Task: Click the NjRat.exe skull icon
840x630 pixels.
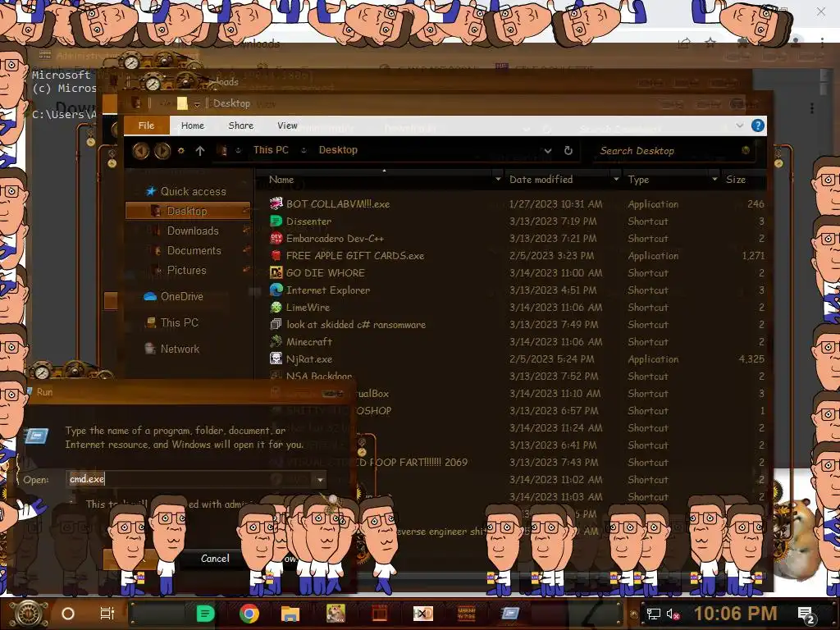Action: [276, 358]
